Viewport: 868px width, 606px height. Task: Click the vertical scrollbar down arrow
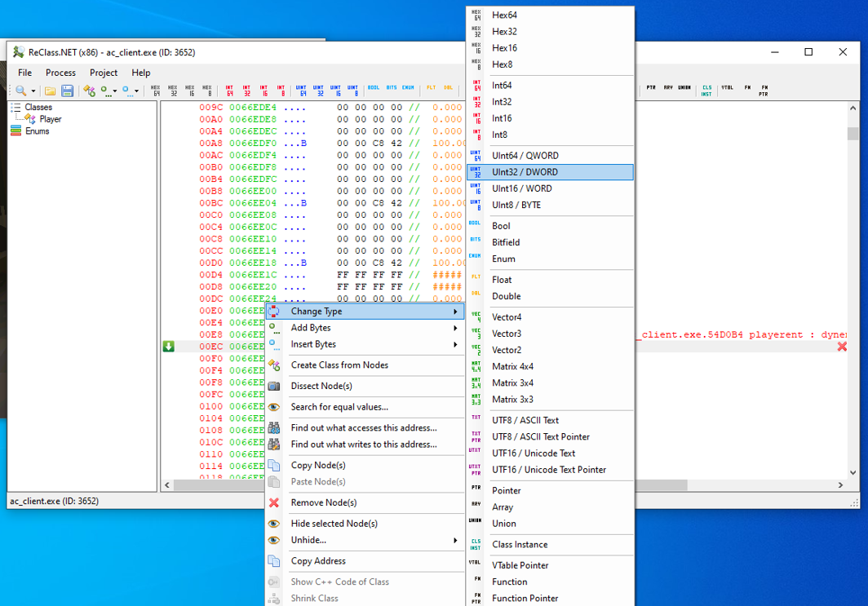click(x=852, y=472)
